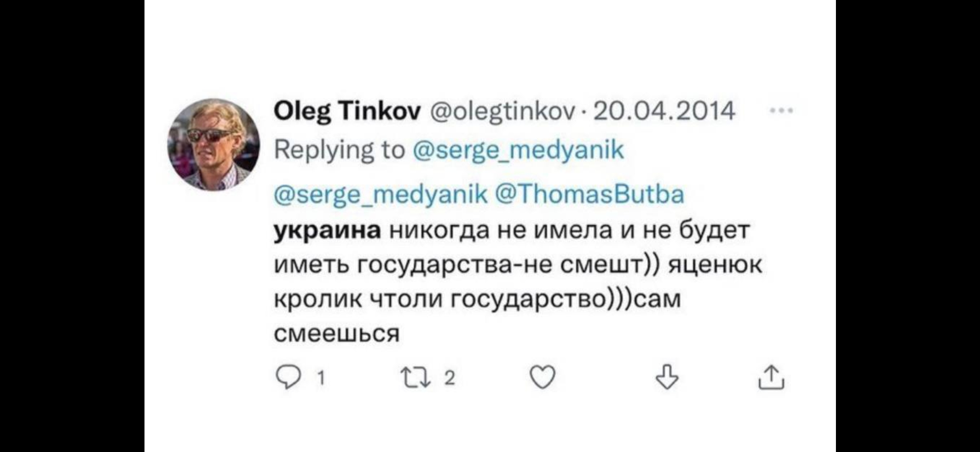
Task: Click the reply speech bubble icon
Action: (288, 378)
